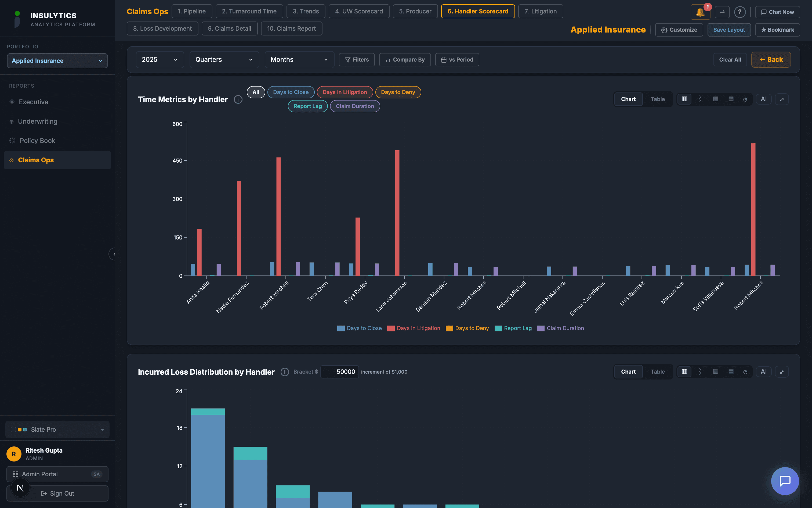Viewport: 812px width, 508px height.
Task: Open the floating chat bubble button
Action: (x=785, y=481)
